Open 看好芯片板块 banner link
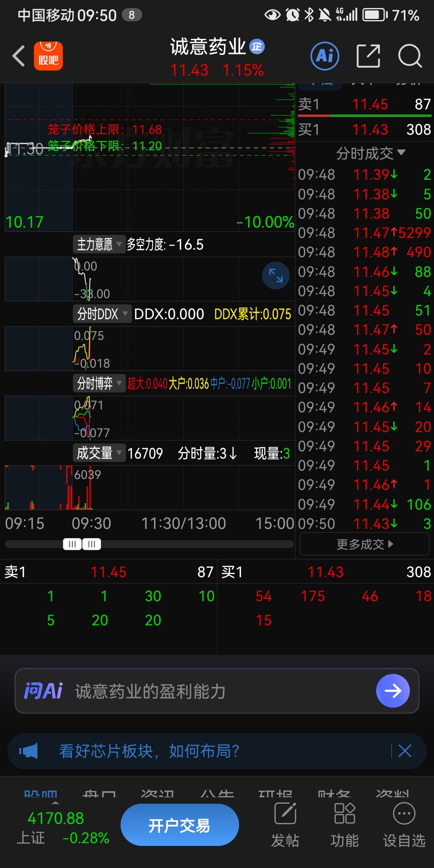Viewport: 434px width, 868px height. point(149,751)
